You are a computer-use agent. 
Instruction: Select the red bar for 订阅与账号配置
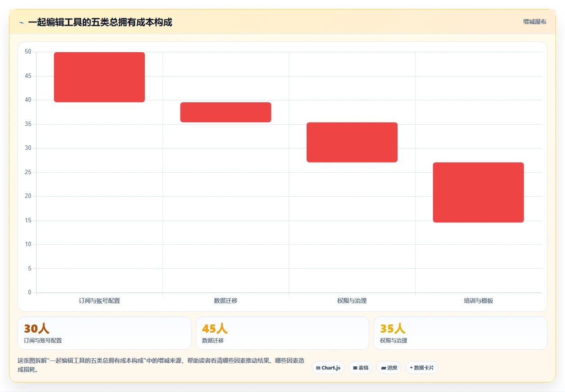(x=99, y=77)
